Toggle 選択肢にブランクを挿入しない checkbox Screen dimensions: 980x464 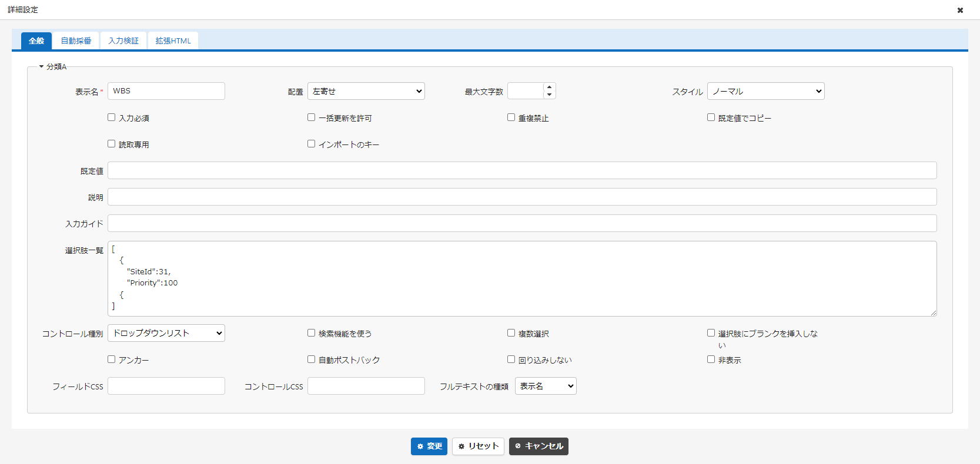711,333
